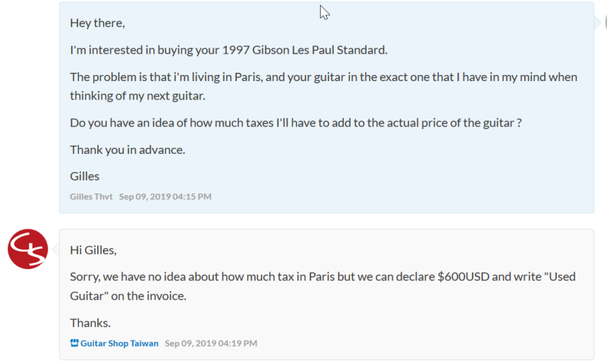Click the line "Guitar" on the invoice.
The image size is (607, 364).
click(x=127, y=296)
